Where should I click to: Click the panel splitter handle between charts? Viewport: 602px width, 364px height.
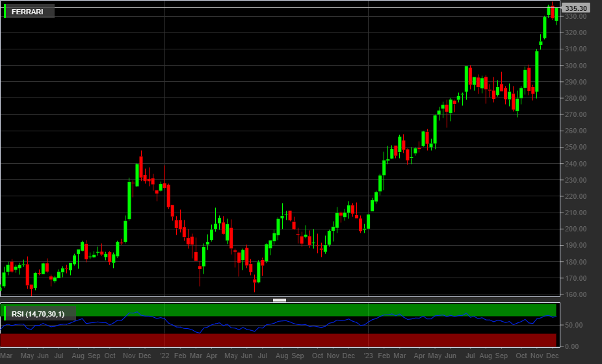[280, 300]
